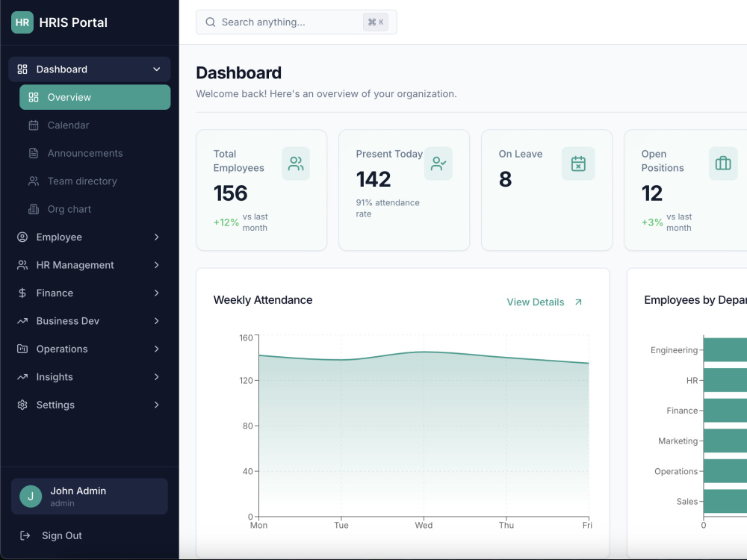
Task: Open the Employee menu label
Action: pos(59,237)
